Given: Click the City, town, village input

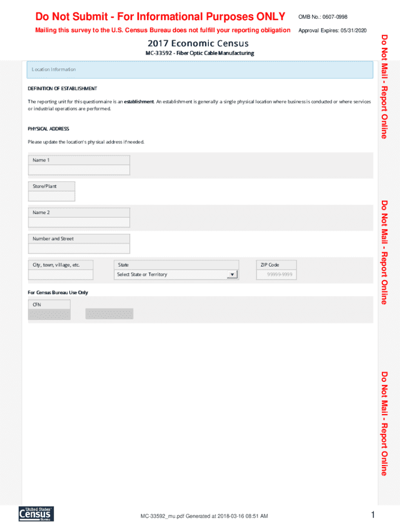Looking at the screenshot, I should point(61,275).
